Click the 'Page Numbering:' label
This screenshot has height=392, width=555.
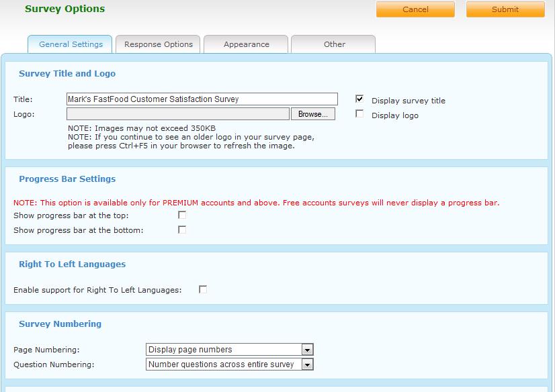point(47,350)
